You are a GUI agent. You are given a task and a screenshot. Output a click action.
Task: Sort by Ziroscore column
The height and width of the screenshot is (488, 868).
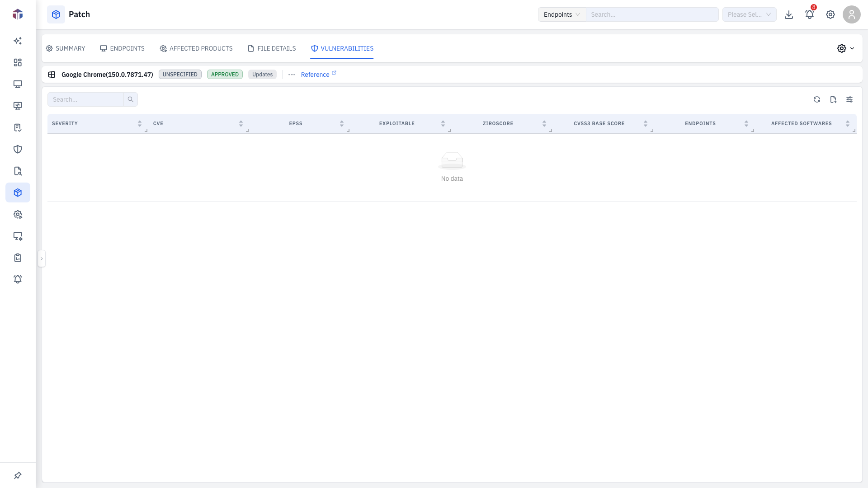pyautogui.click(x=544, y=123)
